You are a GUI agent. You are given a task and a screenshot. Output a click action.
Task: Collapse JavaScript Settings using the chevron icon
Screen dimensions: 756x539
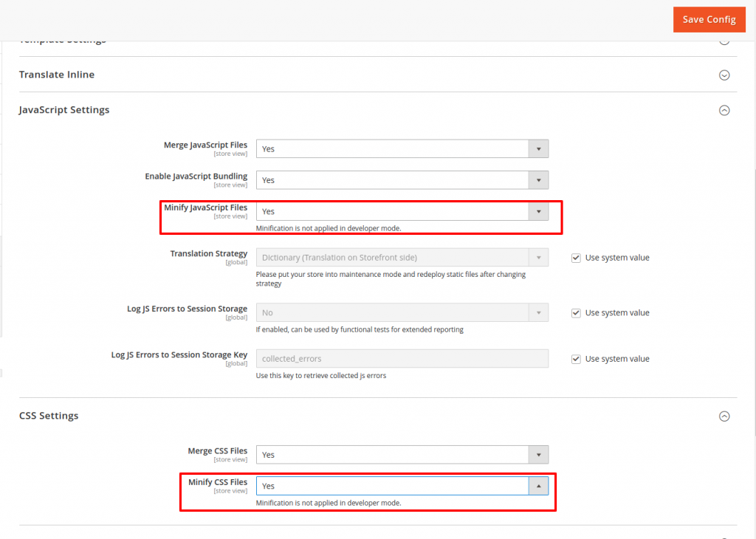click(x=724, y=110)
